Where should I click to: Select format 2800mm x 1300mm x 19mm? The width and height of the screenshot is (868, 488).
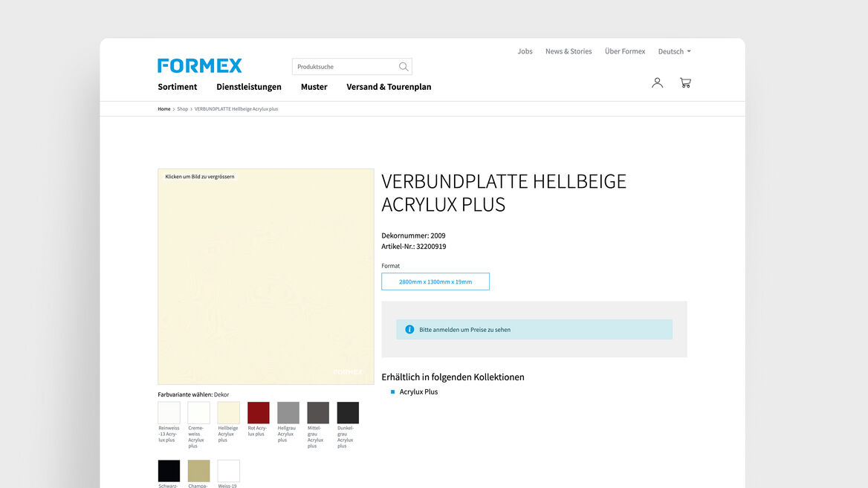435,282
